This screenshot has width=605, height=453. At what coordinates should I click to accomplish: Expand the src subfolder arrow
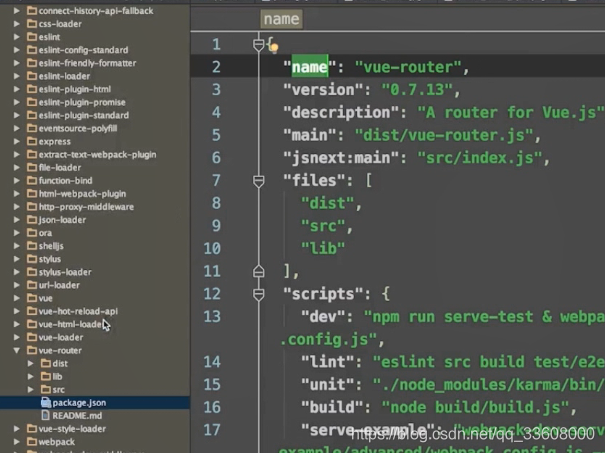(30, 390)
